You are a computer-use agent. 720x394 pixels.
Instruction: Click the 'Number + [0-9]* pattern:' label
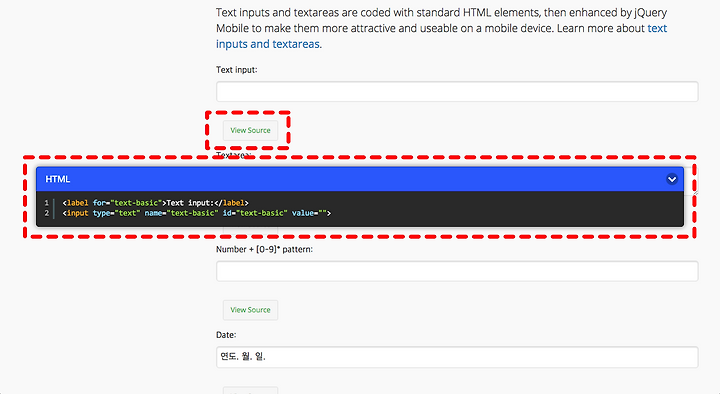264,249
